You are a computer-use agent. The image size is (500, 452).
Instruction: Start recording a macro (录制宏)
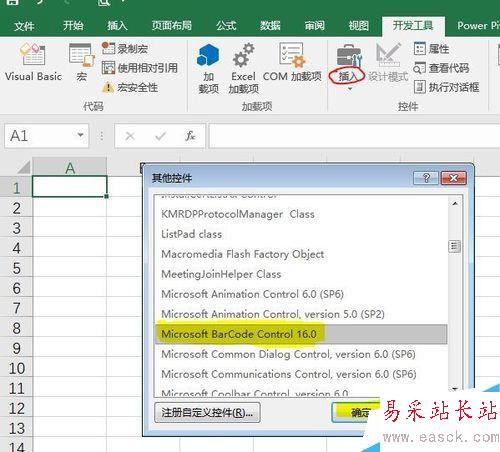[125, 49]
